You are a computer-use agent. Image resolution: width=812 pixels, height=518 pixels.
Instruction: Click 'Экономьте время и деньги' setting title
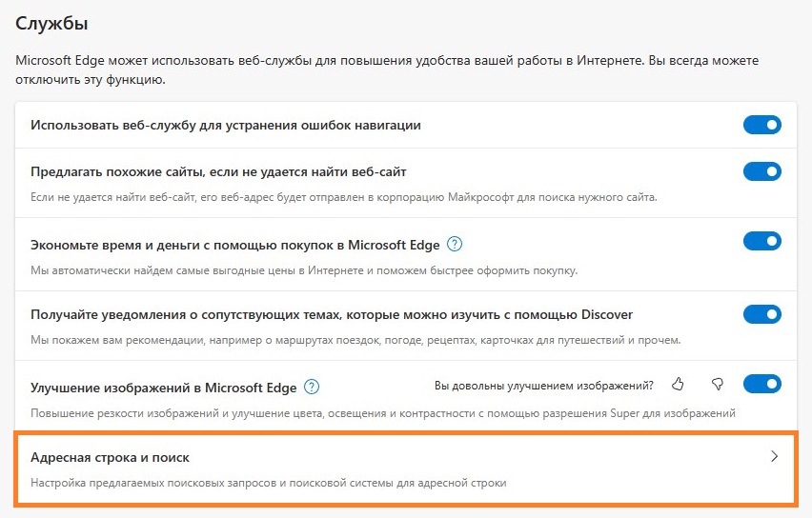[x=235, y=245]
